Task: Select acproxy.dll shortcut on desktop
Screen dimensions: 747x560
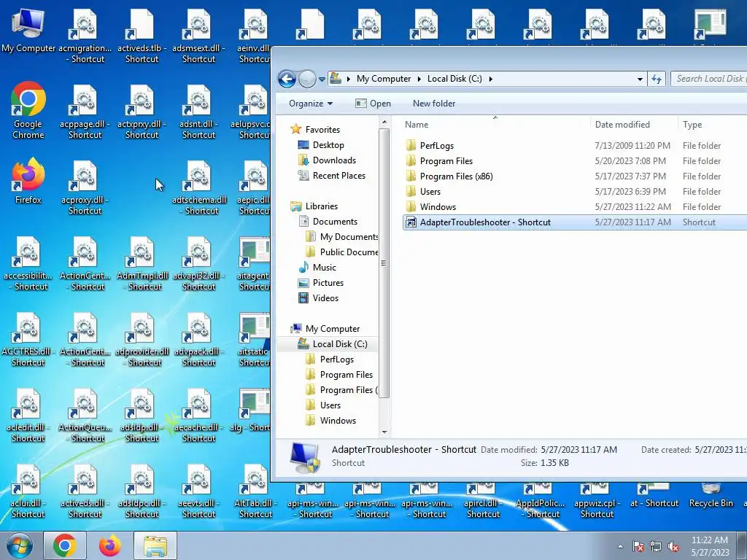Action: click(85, 188)
